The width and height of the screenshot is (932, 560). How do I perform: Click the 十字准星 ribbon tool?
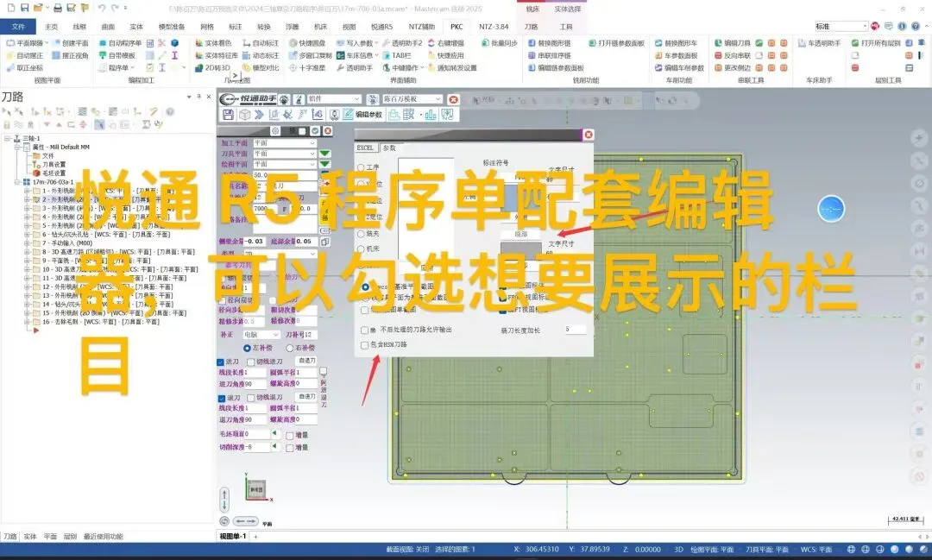point(307,68)
